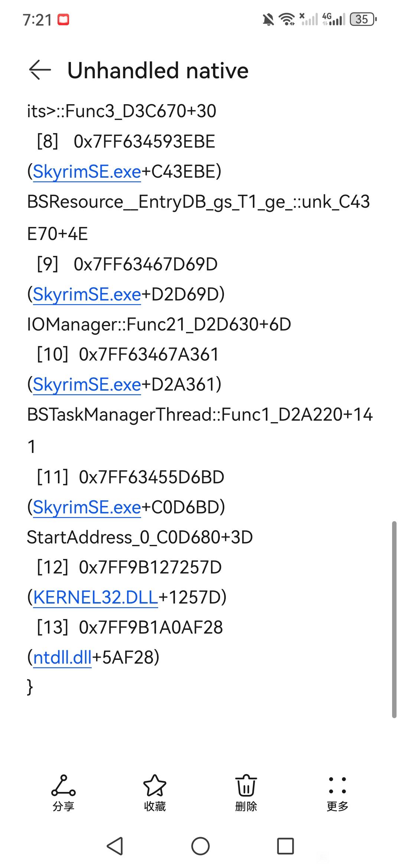
Task: Tap the Android home circle button
Action: (200, 846)
